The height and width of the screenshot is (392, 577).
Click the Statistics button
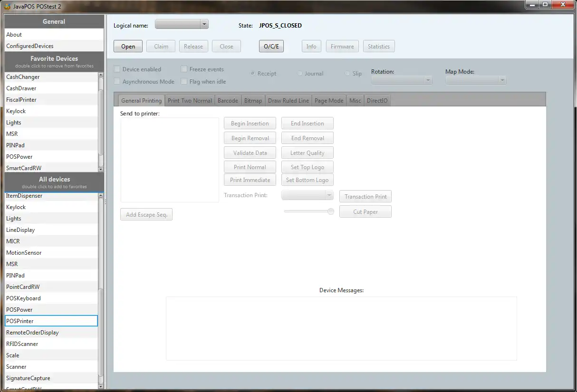(x=379, y=46)
